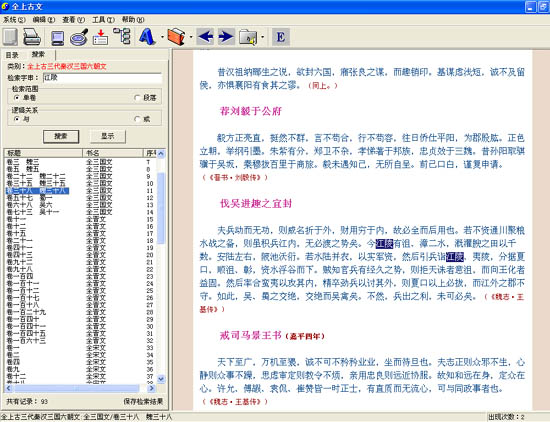The width and height of the screenshot is (550, 422).
Task: Click the printer icon in toolbar
Action: point(32,37)
